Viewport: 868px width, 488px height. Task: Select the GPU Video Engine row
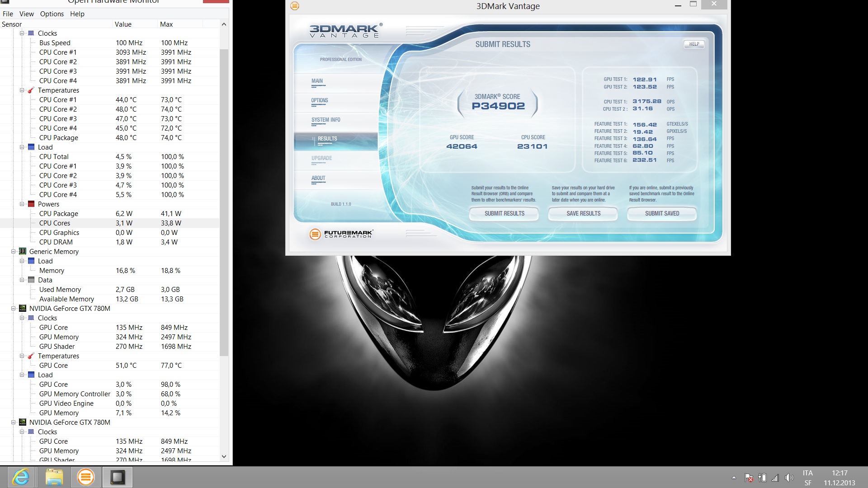point(110,404)
